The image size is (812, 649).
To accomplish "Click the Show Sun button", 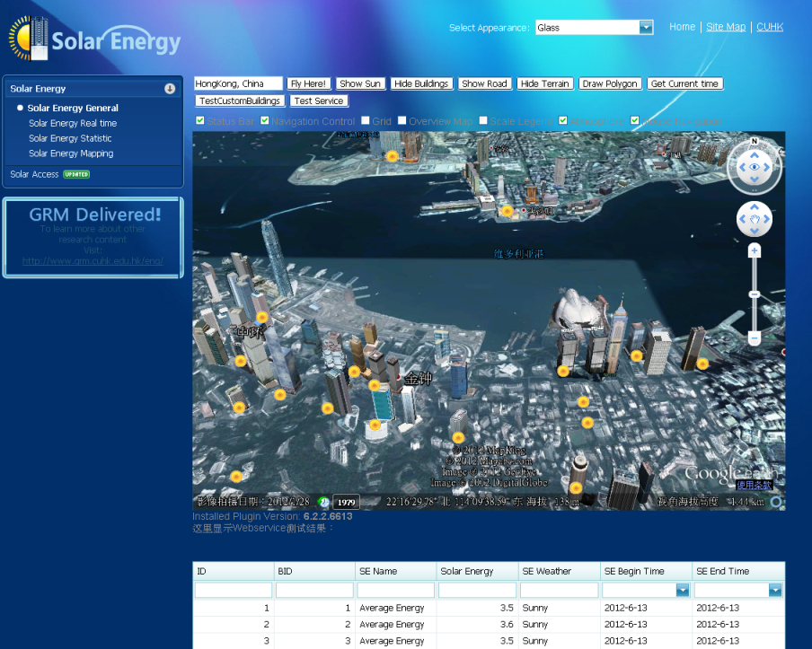I will point(360,83).
